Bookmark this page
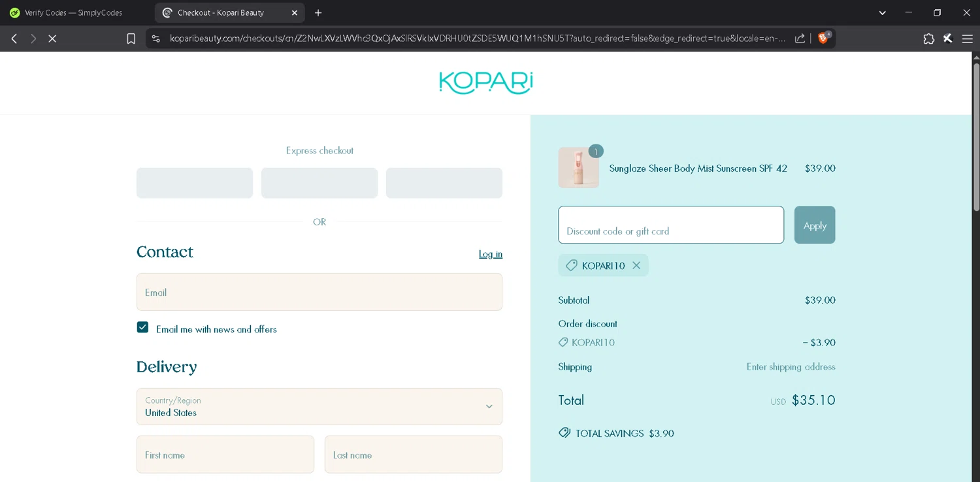The width and height of the screenshot is (980, 482). pyautogui.click(x=131, y=39)
